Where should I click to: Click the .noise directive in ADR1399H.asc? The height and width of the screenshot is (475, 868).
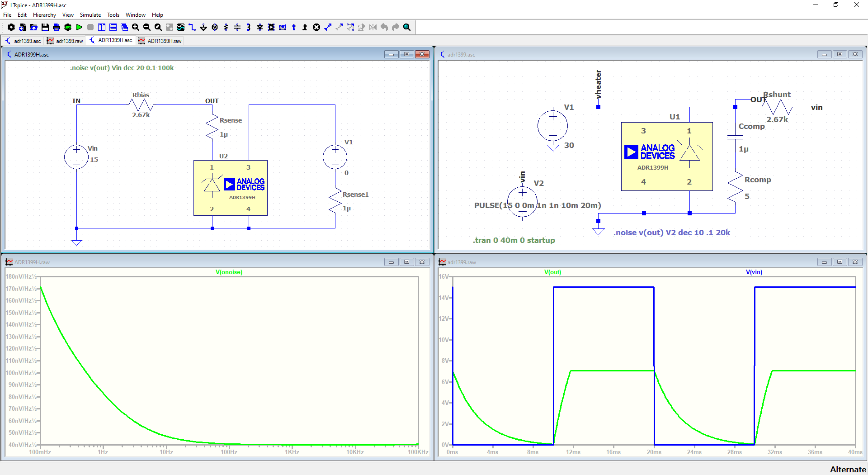click(x=122, y=68)
